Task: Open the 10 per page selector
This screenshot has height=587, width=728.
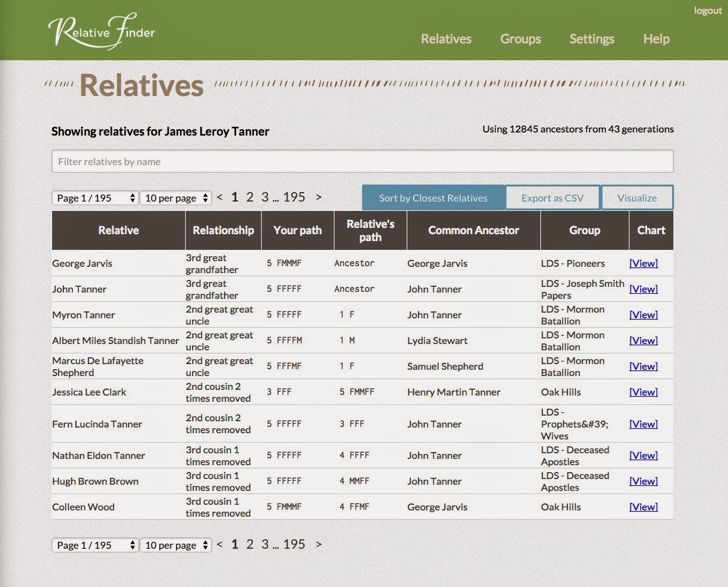Action: (x=176, y=197)
